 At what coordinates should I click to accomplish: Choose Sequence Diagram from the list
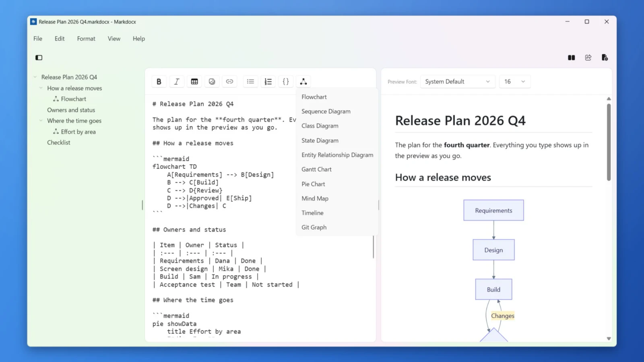(337, 111)
